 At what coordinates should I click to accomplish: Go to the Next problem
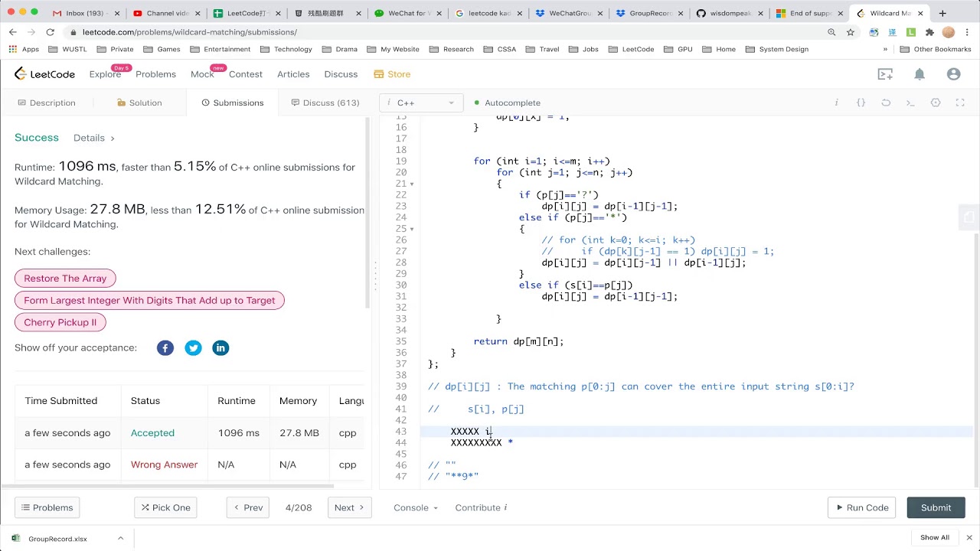tap(349, 507)
